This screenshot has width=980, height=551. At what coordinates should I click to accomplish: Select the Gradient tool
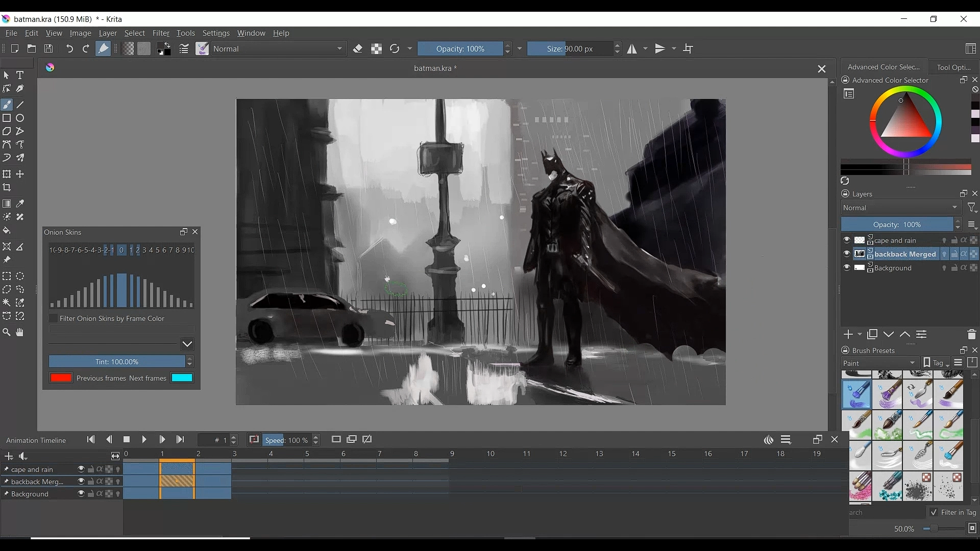(x=7, y=204)
